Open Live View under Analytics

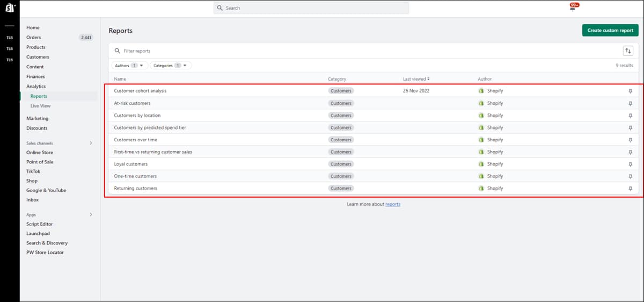point(40,106)
